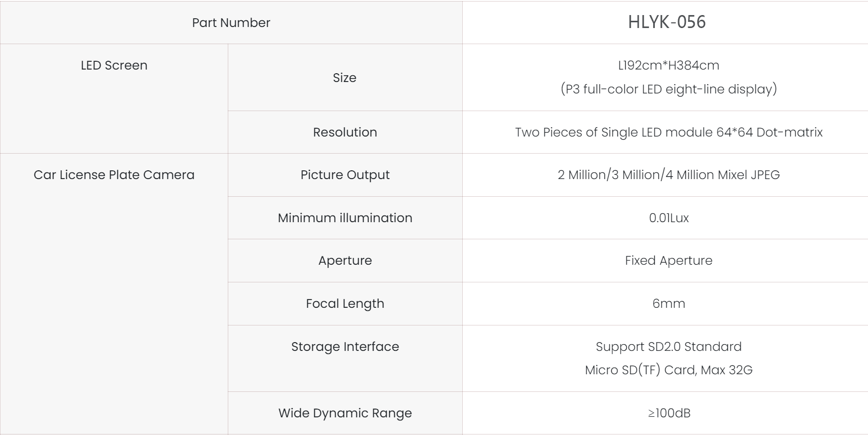
Task: Select the Resolution label cell
Action: pyautogui.click(x=345, y=132)
